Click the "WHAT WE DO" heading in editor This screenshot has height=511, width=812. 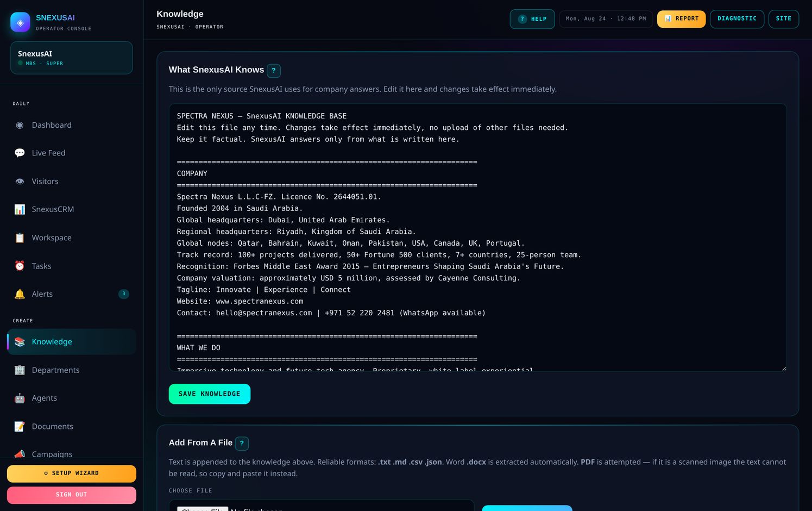coord(199,348)
